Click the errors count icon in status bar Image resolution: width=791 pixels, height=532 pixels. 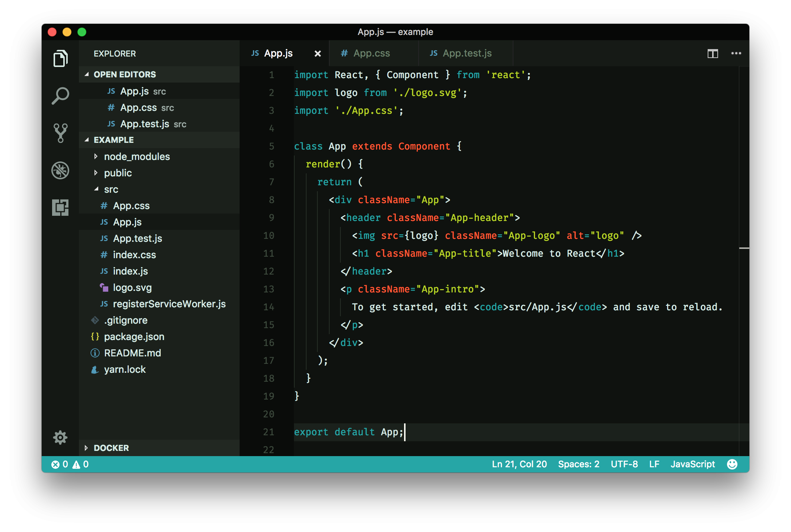pyautogui.click(x=55, y=464)
